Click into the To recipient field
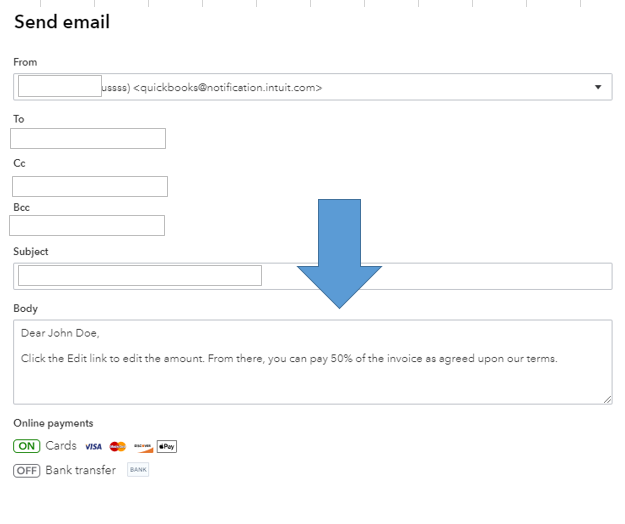This screenshot has width=625, height=524. [88, 139]
